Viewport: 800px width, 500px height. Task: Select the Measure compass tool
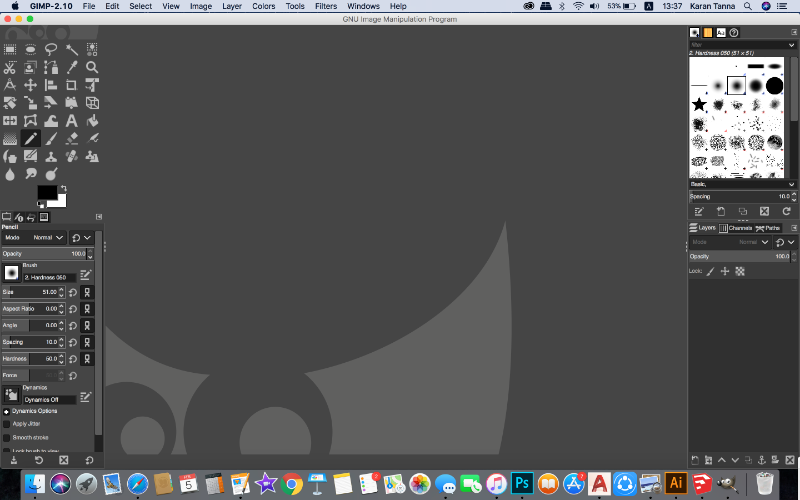tap(10, 85)
